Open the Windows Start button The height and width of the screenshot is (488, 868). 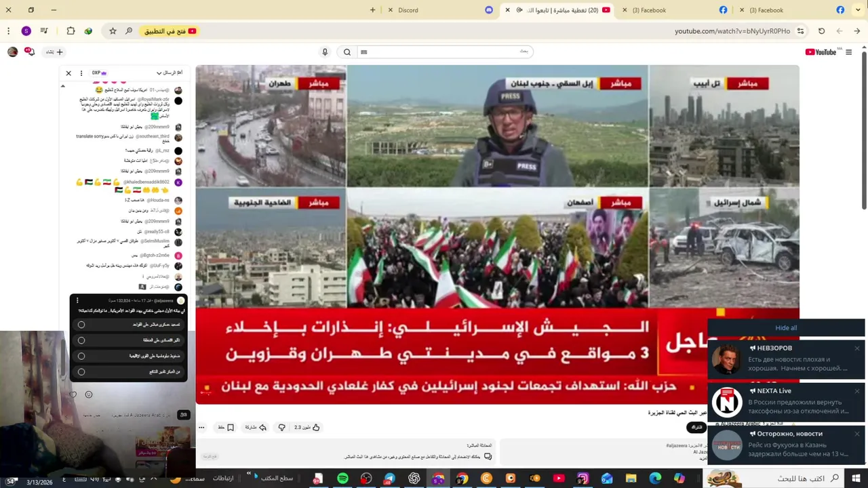pyautogui.click(x=854, y=479)
